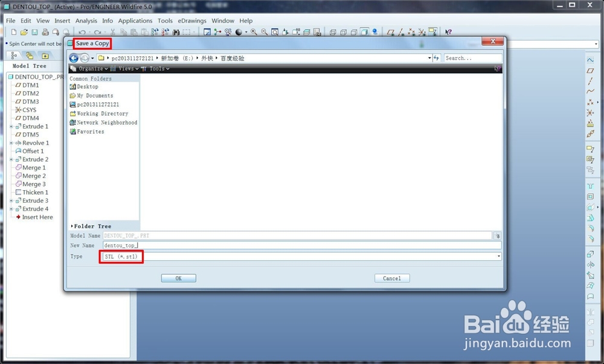Image resolution: width=604 pixels, height=364 pixels.
Task: Select the Datum Axis tool in right toolbar
Action: [590, 81]
